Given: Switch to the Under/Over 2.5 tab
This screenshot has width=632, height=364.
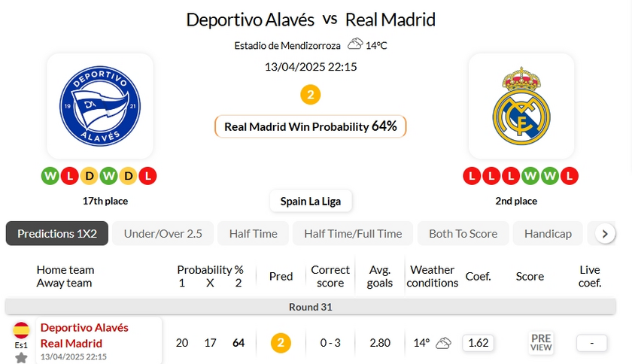Looking at the screenshot, I should 163,233.
